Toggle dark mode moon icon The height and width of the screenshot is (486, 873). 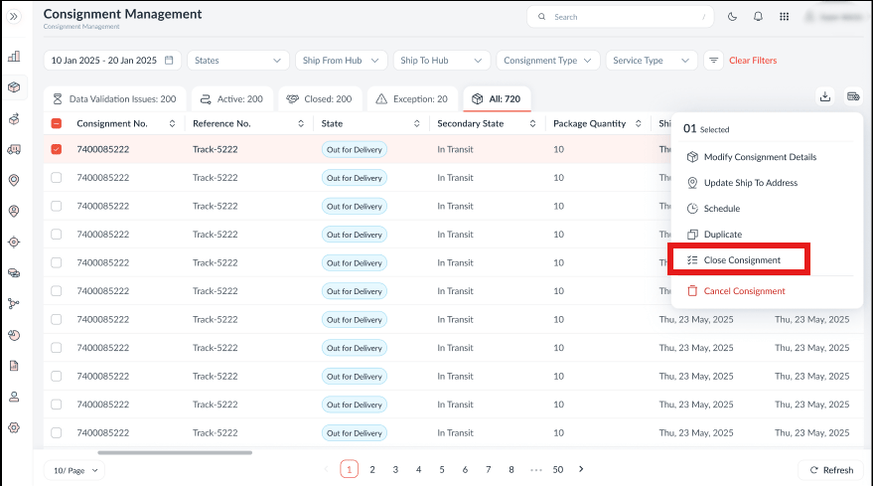click(x=733, y=17)
